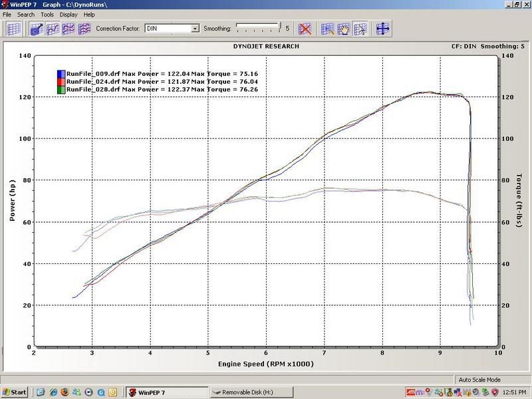
Task: Switch to Removable Disk (H:) taskbar button
Action: coord(251,392)
